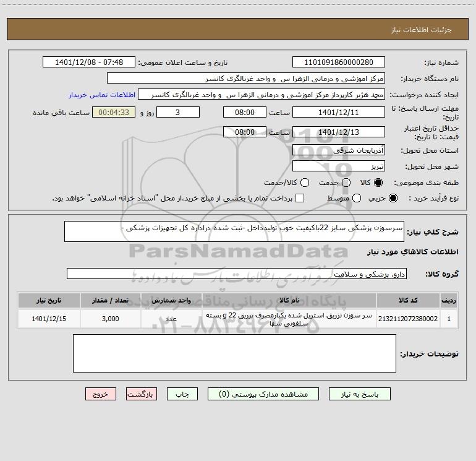
Task: Click remaining time countdown 00:04:33
Action: coord(114,113)
